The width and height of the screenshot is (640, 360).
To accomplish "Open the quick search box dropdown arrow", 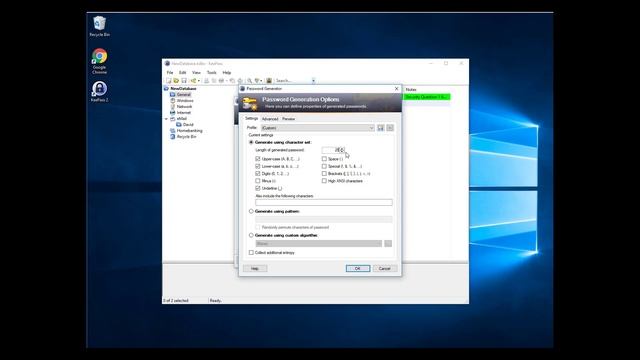I will [313, 81].
